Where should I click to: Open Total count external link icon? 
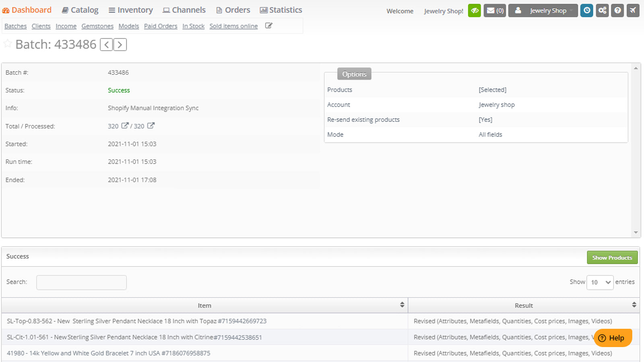(x=125, y=125)
